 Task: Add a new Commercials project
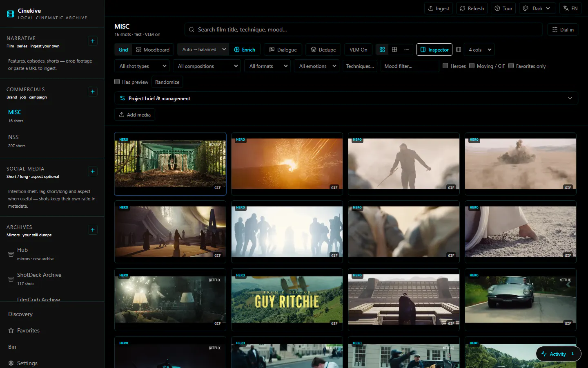pyautogui.click(x=93, y=92)
